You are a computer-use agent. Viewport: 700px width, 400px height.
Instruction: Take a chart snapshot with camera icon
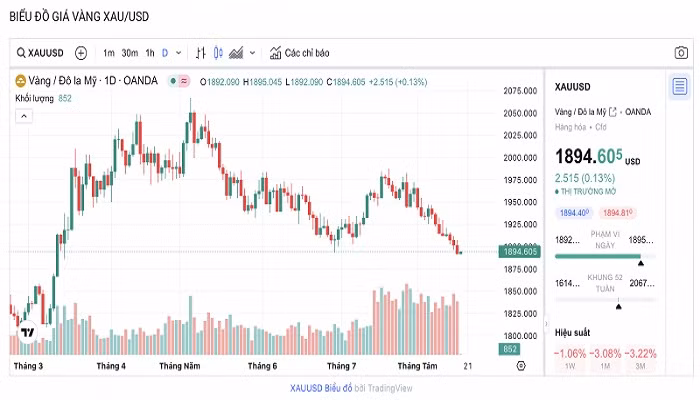(x=681, y=53)
